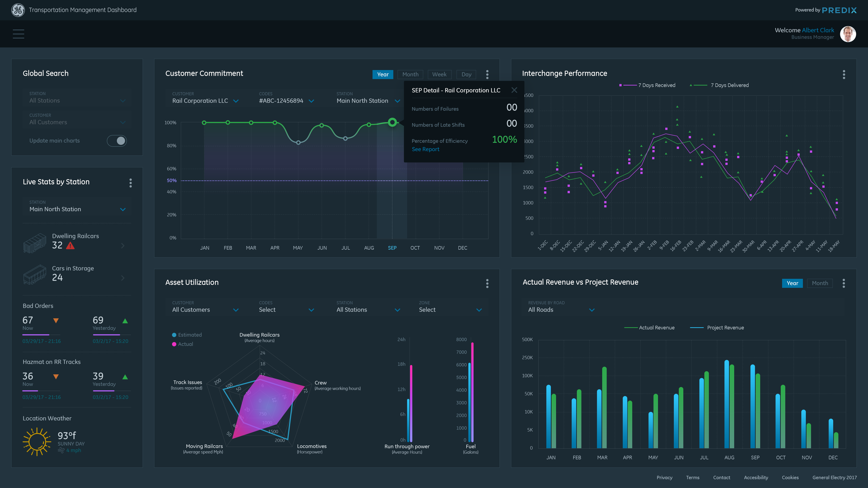Toggle the Update main charts switch

click(x=117, y=141)
